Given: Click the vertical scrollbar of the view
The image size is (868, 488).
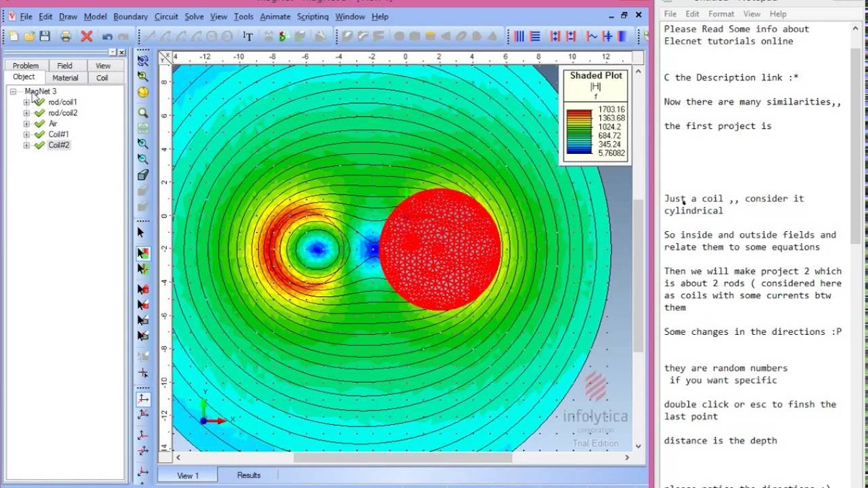Looking at the screenshot, I should [x=637, y=276].
